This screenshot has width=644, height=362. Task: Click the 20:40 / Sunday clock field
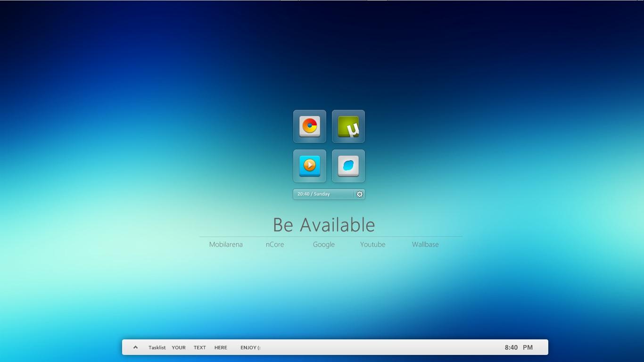[323, 194]
